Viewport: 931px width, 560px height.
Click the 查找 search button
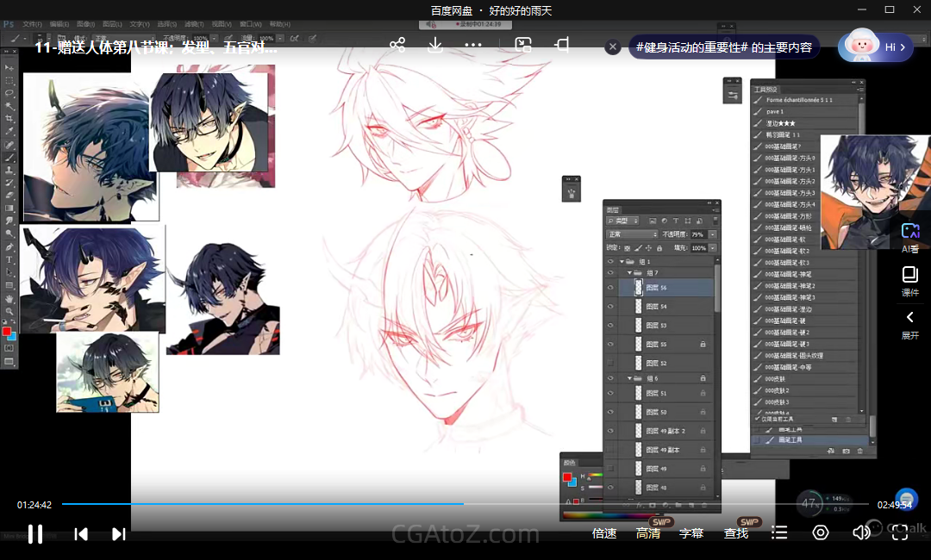pos(736,533)
